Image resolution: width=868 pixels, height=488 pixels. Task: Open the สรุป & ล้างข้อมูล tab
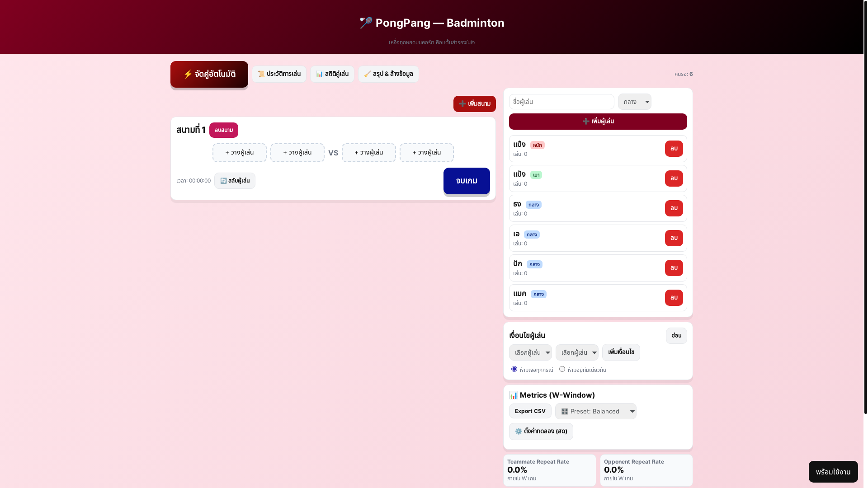tap(388, 74)
